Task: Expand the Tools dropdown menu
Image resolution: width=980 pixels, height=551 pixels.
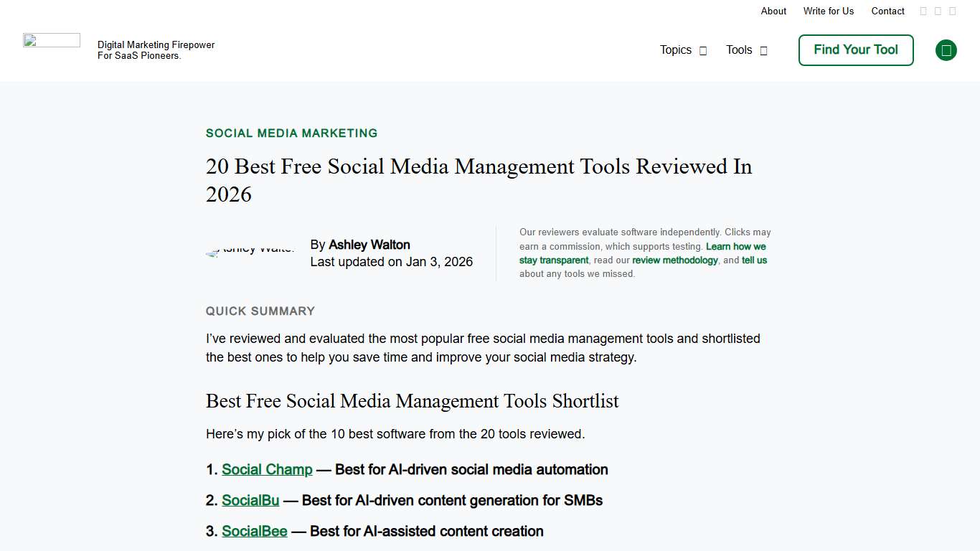Action: pos(739,50)
